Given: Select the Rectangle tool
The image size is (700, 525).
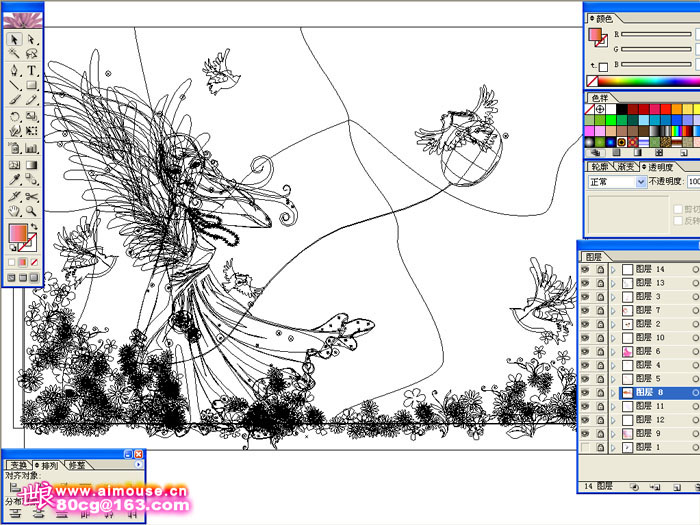Looking at the screenshot, I should (31, 85).
